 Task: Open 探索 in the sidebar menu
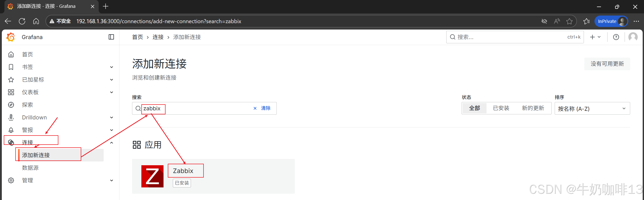point(27,105)
